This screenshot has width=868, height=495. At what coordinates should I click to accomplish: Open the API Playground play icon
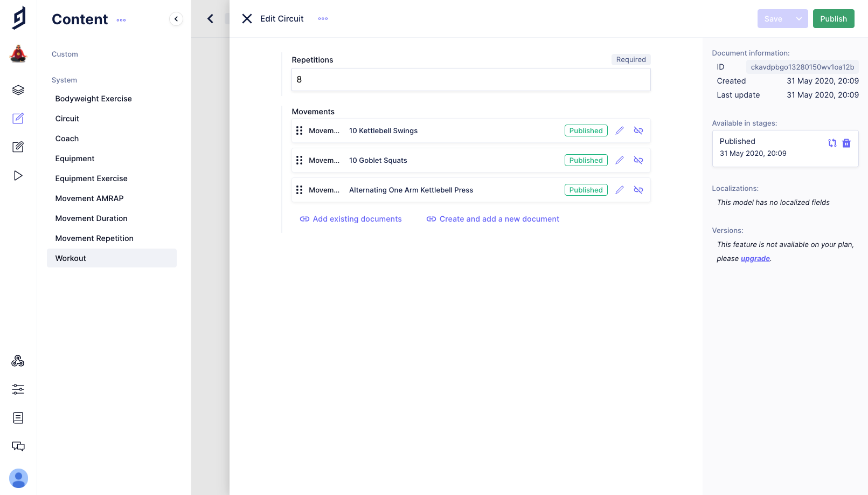pyautogui.click(x=18, y=175)
